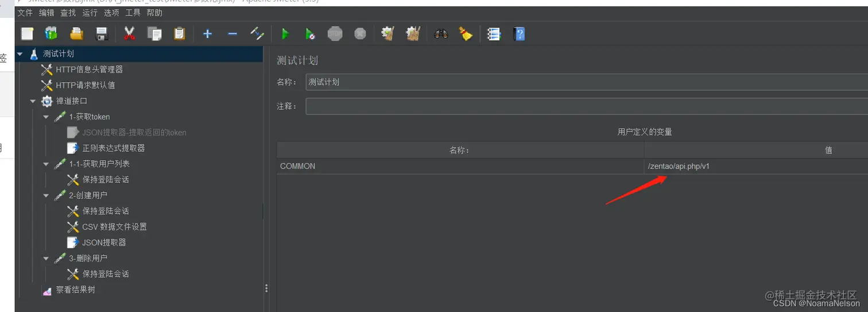Collapse the 1-1-获取用户列表 sampler arrow
The width and height of the screenshot is (868, 312).
coord(46,164)
